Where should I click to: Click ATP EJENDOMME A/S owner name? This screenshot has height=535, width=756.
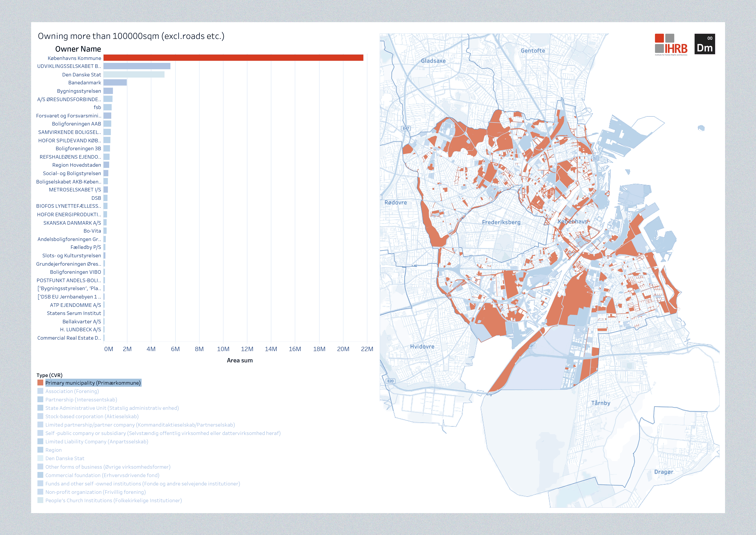pyautogui.click(x=76, y=305)
